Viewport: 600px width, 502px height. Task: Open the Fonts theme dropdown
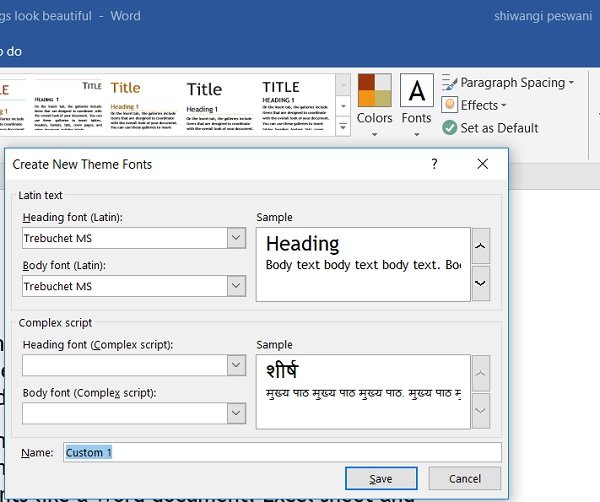point(416,105)
